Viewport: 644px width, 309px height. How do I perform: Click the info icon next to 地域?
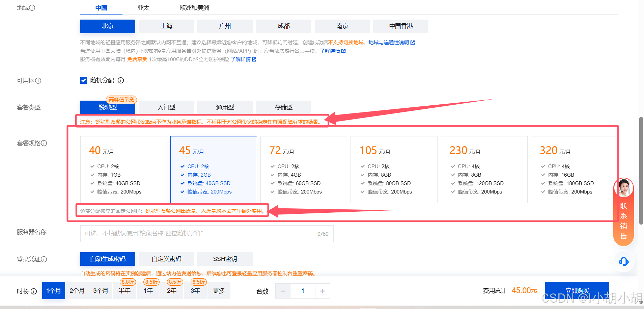pos(32,8)
